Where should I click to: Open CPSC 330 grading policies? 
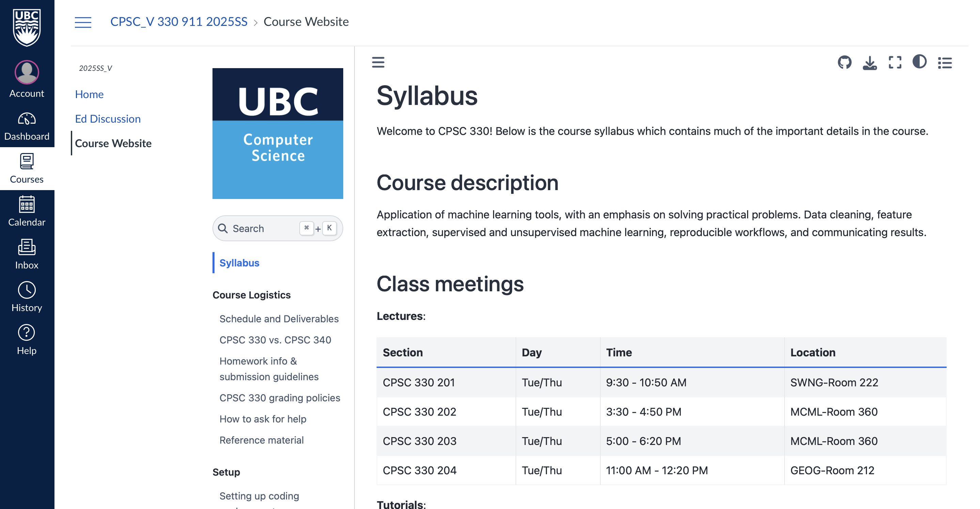pos(280,398)
